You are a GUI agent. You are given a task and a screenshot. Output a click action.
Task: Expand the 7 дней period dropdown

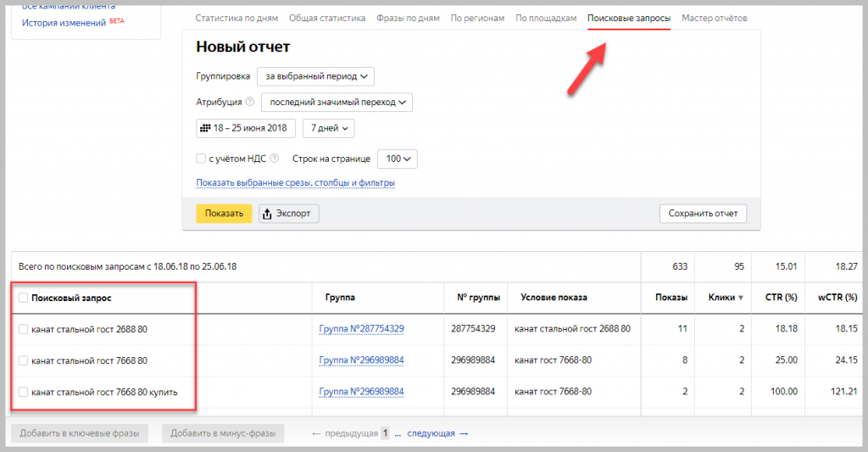328,128
